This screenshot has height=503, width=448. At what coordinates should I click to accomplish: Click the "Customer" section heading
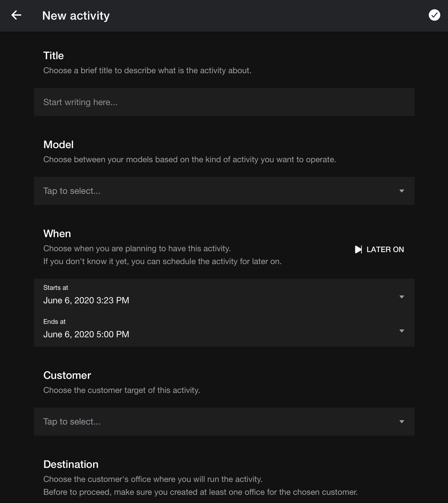(x=67, y=375)
